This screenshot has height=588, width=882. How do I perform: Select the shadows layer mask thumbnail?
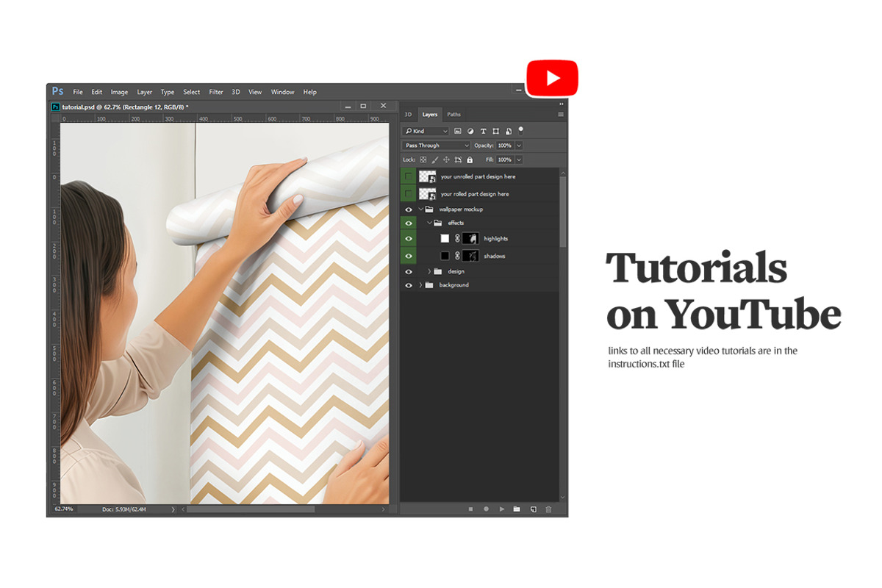click(470, 256)
